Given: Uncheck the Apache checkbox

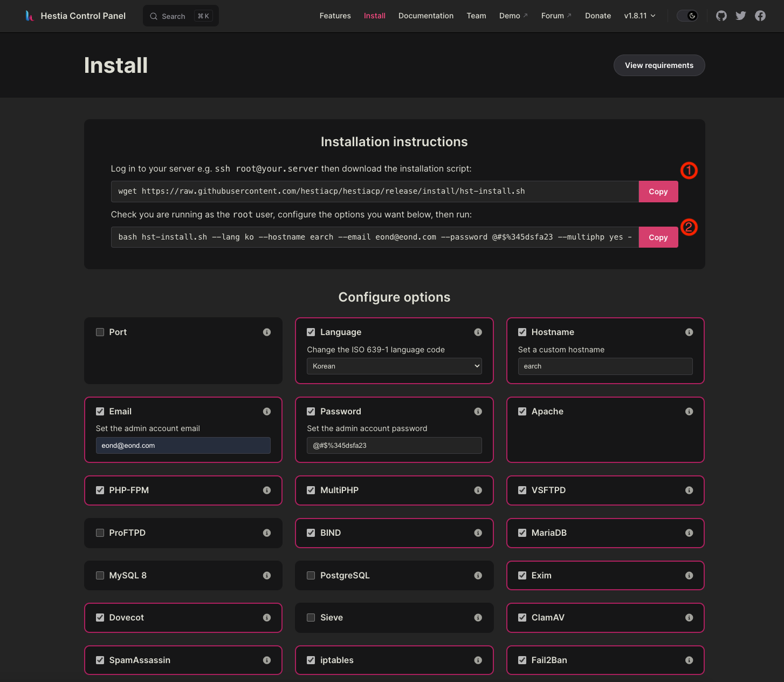Looking at the screenshot, I should point(522,411).
